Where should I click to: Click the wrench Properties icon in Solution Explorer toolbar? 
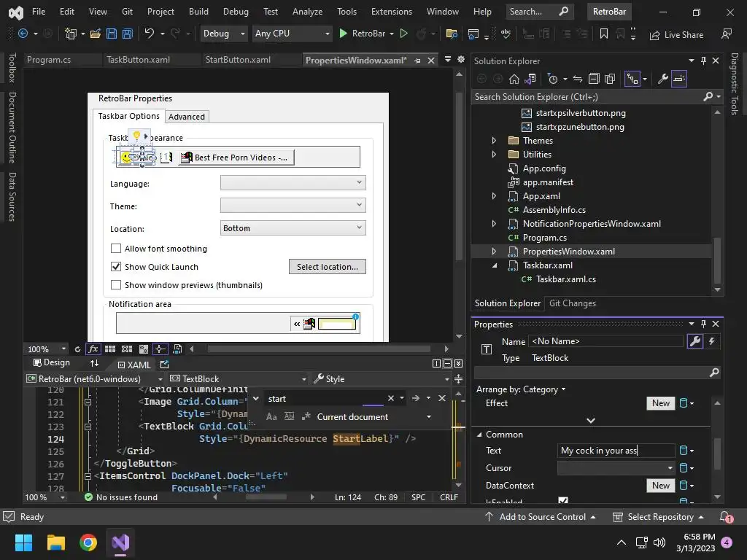click(x=662, y=79)
